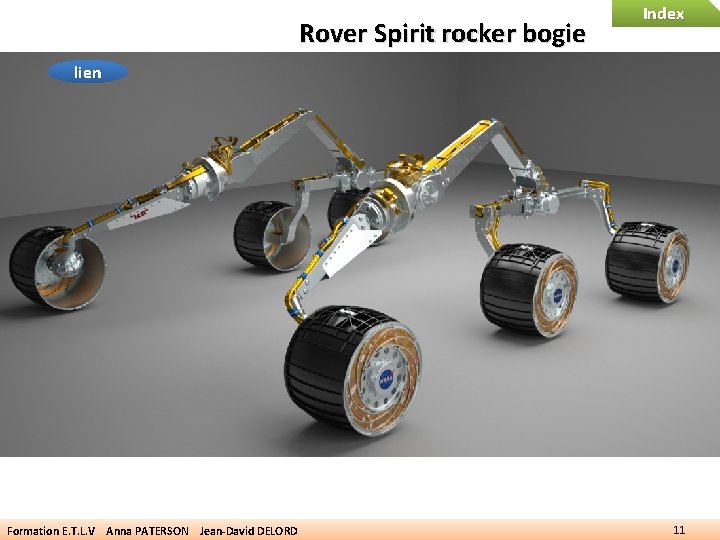Click the green Index button
The image size is (720, 540).
(x=666, y=13)
